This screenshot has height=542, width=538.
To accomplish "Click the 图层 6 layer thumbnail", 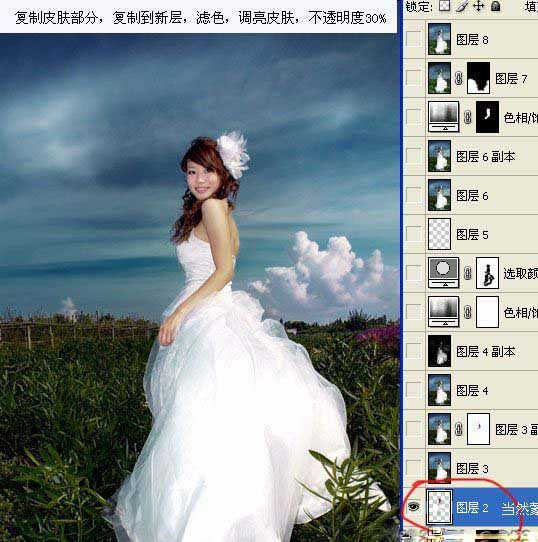I will click(439, 195).
